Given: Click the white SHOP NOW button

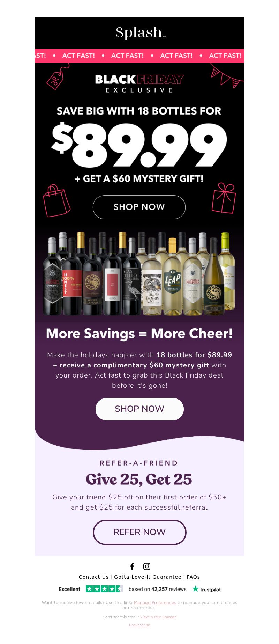Looking at the screenshot, I should pos(139,409).
